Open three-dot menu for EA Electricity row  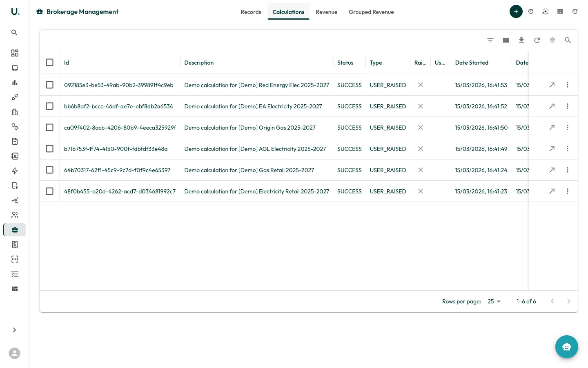(x=568, y=106)
